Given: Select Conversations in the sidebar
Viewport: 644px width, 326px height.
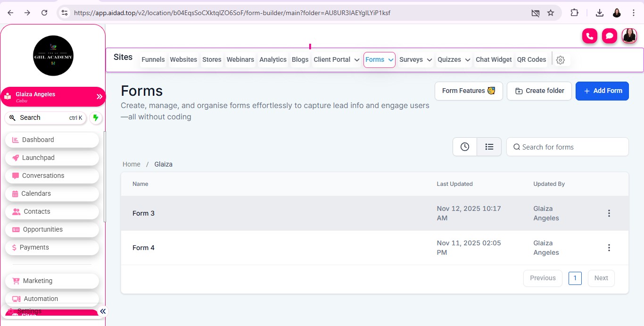Looking at the screenshot, I should 43,176.
